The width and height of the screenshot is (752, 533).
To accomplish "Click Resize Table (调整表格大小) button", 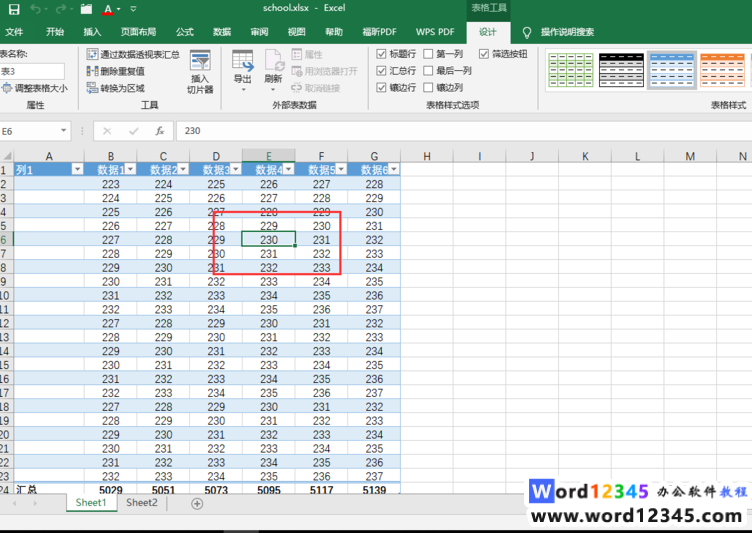I will click(36, 88).
